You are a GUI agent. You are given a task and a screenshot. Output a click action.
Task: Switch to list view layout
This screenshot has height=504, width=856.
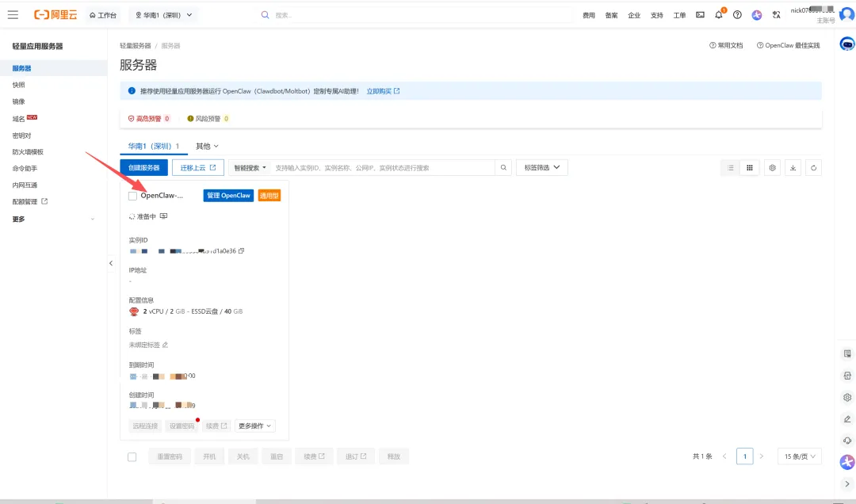click(x=731, y=168)
